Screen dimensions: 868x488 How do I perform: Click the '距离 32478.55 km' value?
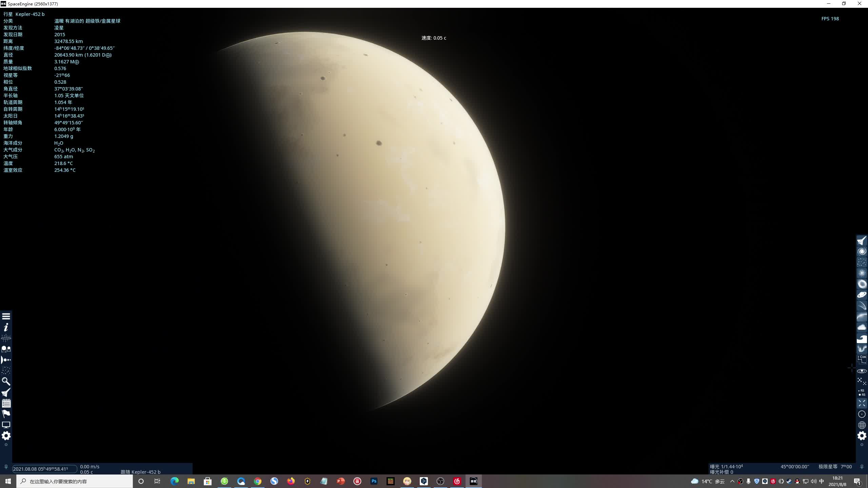pos(68,41)
